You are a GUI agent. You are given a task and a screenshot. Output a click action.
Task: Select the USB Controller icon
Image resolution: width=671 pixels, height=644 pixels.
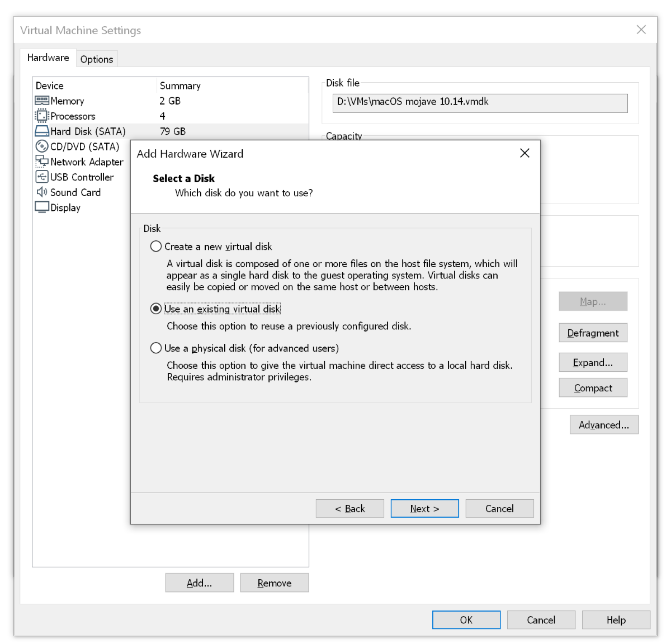pos(42,177)
